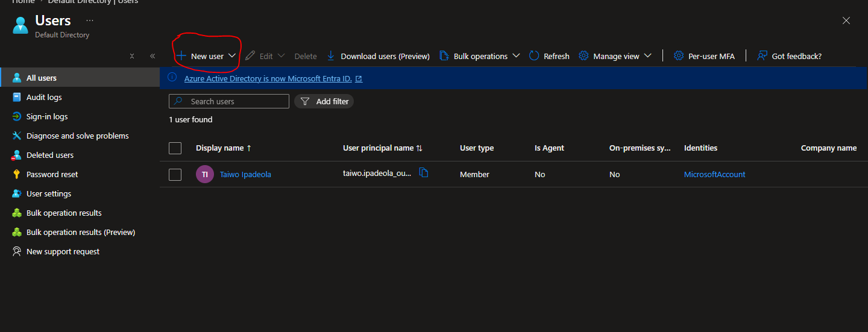Click the Company name column header
This screenshot has width=868, height=332.
click(828, 148)
